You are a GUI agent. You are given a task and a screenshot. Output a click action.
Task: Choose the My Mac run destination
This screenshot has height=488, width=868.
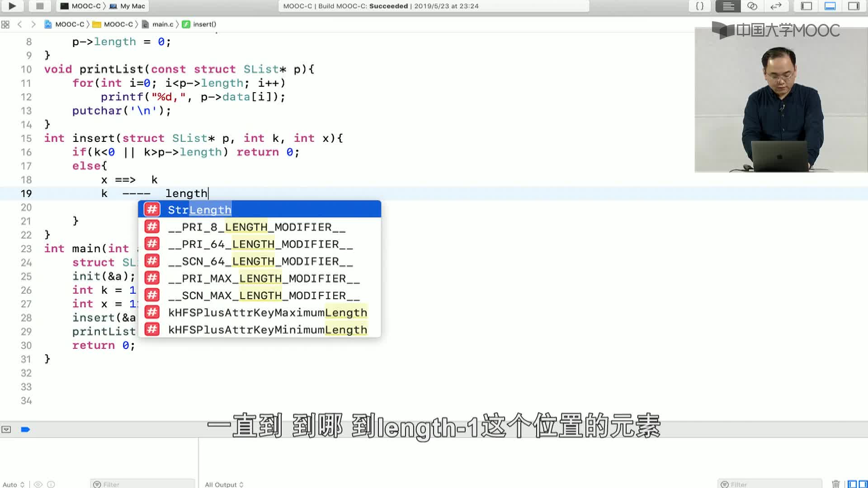[x=127, y=6]
